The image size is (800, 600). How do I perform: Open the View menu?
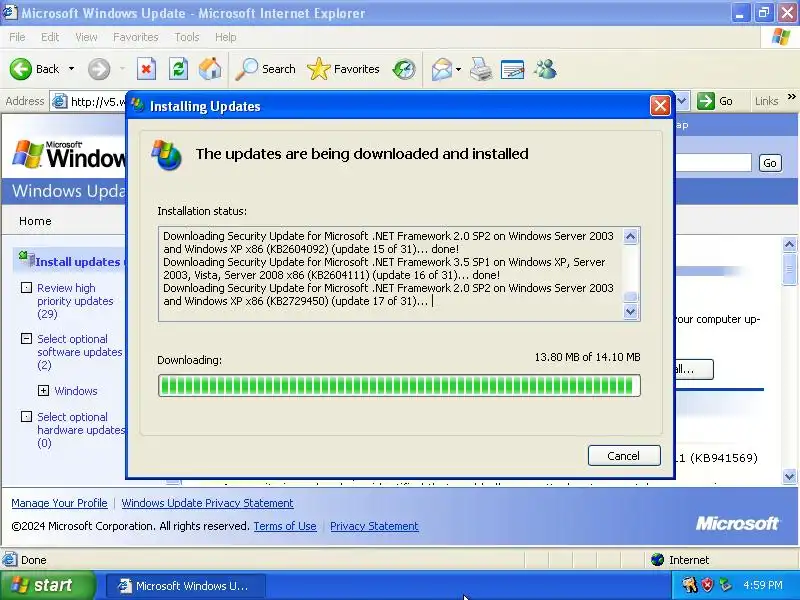[86, 37]
